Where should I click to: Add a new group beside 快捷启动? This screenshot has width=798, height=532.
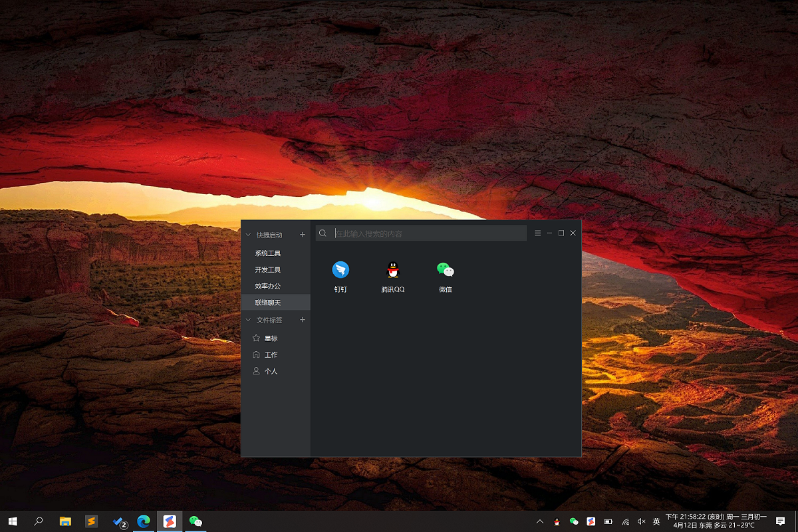coord(303,235)
